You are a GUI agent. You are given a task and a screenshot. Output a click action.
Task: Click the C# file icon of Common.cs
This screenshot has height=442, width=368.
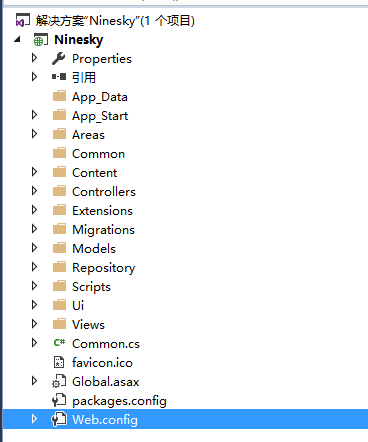[x=59, y=343]
